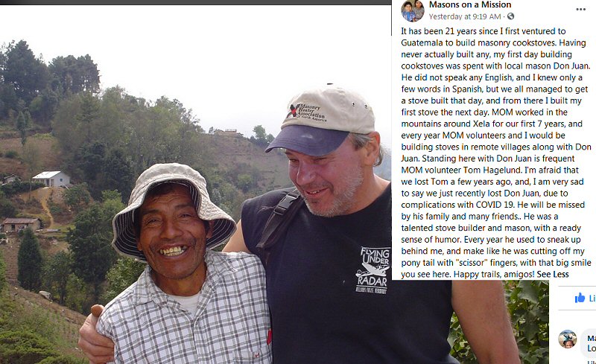Click the first line of the post text
This screenshot has width=596, height=364.
coord(484,31)
